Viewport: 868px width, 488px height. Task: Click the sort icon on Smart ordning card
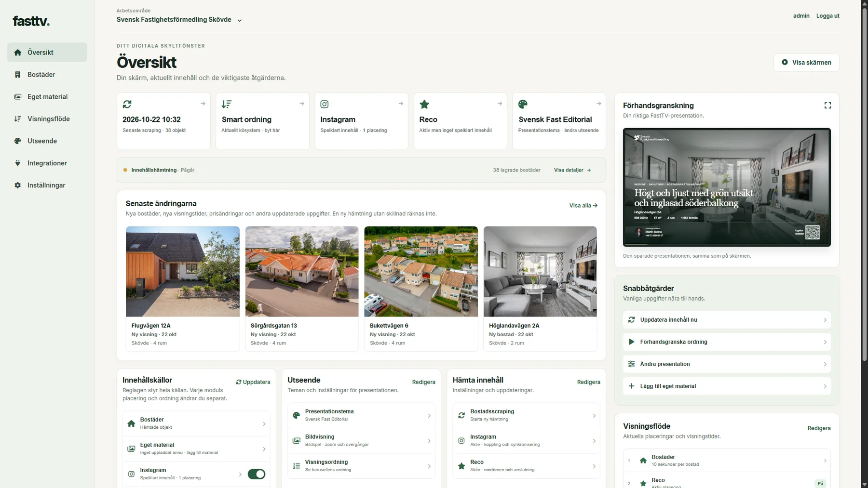point(226,104)
